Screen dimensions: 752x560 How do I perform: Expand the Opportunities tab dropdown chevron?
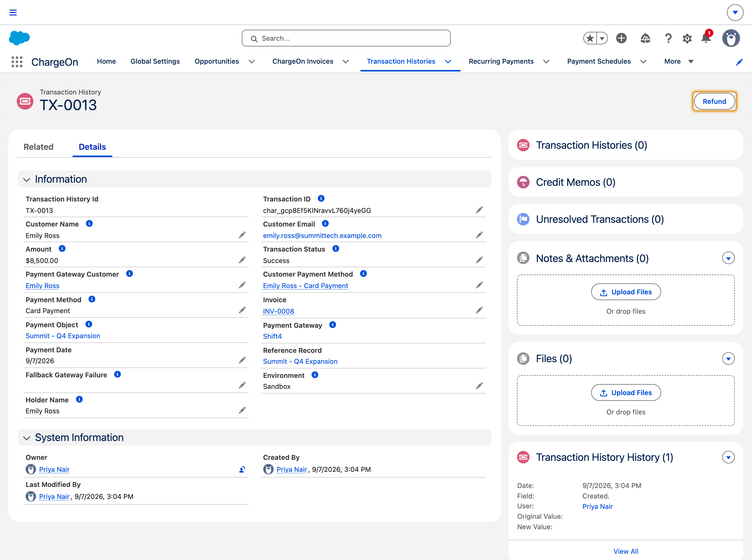point(252,62)
